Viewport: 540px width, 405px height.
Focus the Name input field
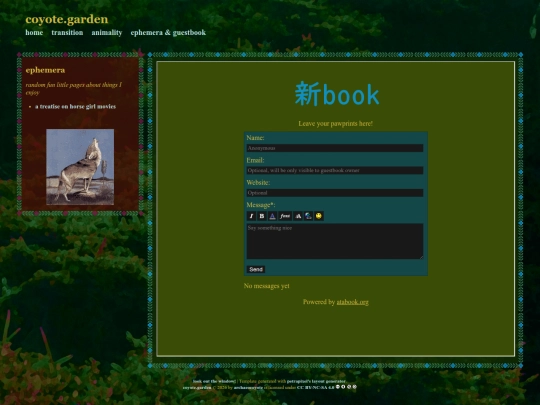(335, 148)
